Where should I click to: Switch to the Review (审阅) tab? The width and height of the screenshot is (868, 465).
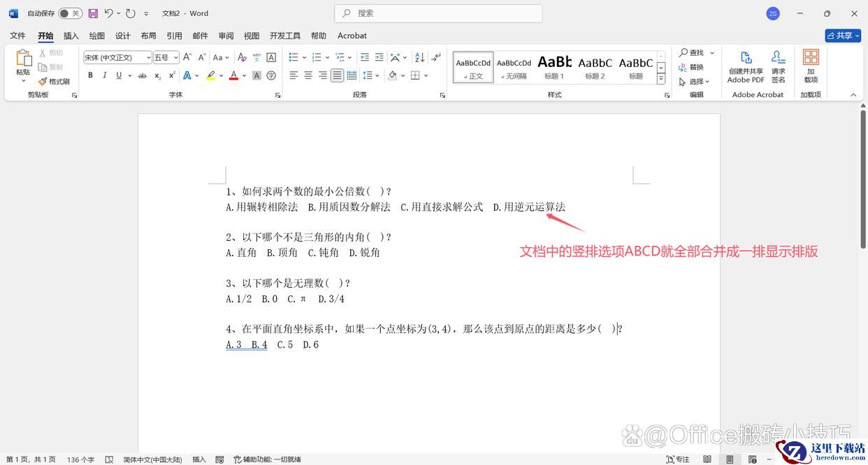[x=226, y=36]
